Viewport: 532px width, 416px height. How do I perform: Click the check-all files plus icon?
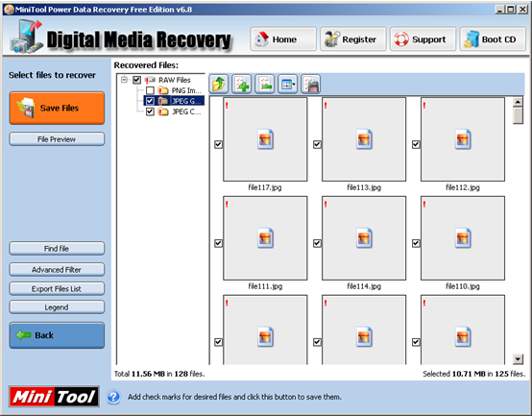coord(242,84)
